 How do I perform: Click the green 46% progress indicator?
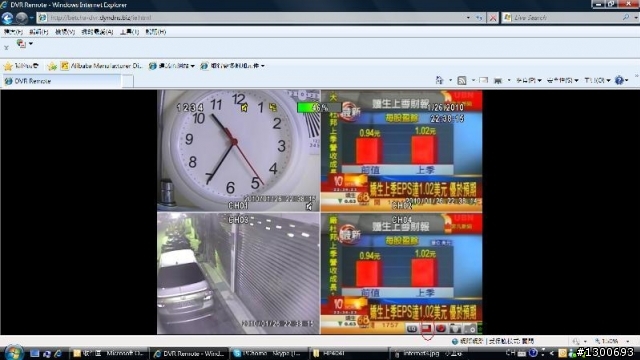[319, 108]
